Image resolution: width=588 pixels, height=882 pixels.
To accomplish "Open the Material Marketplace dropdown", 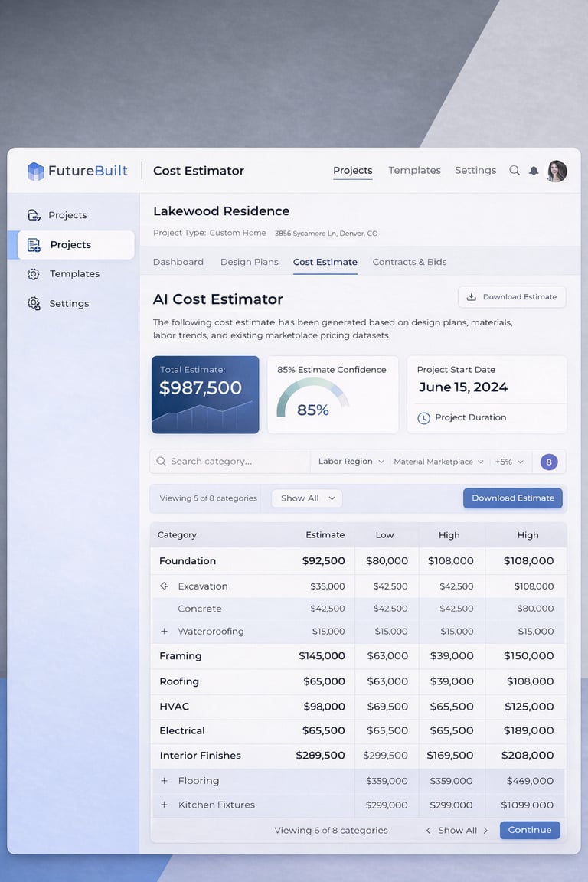I will (439, 462).
